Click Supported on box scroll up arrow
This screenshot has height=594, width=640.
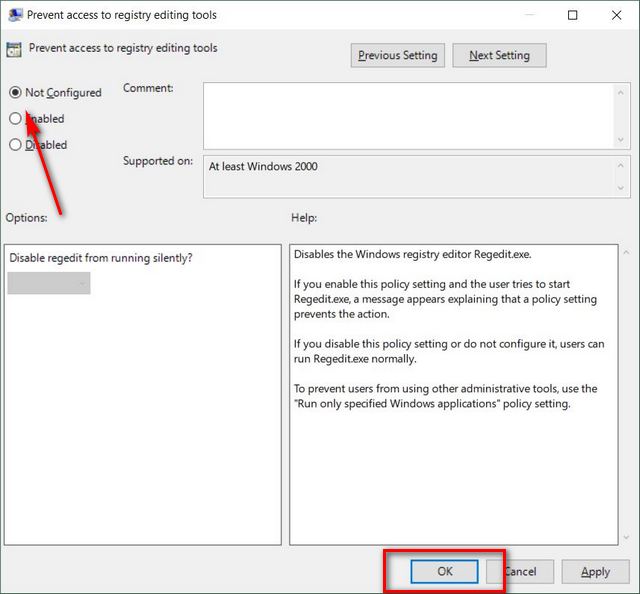(x=621, y=165)
